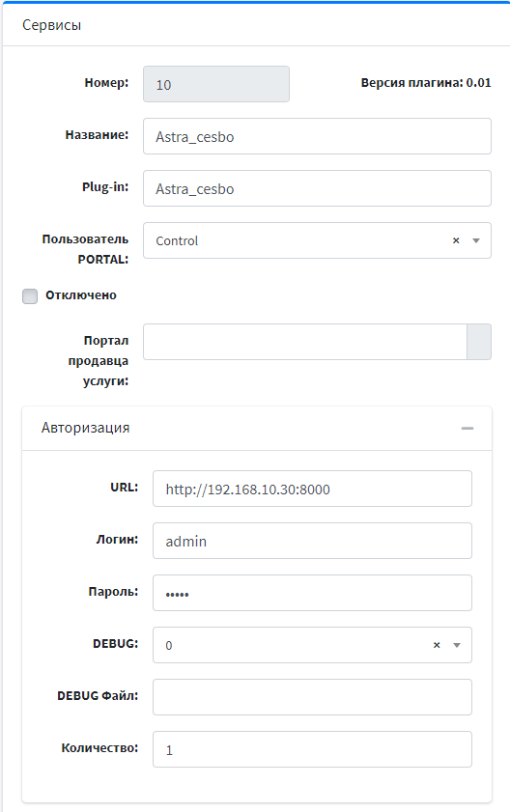Click the grey addon button beside Портал продавца услуги
The height and width of the screenshot is (812, 510).
click(x=479, y=342)
